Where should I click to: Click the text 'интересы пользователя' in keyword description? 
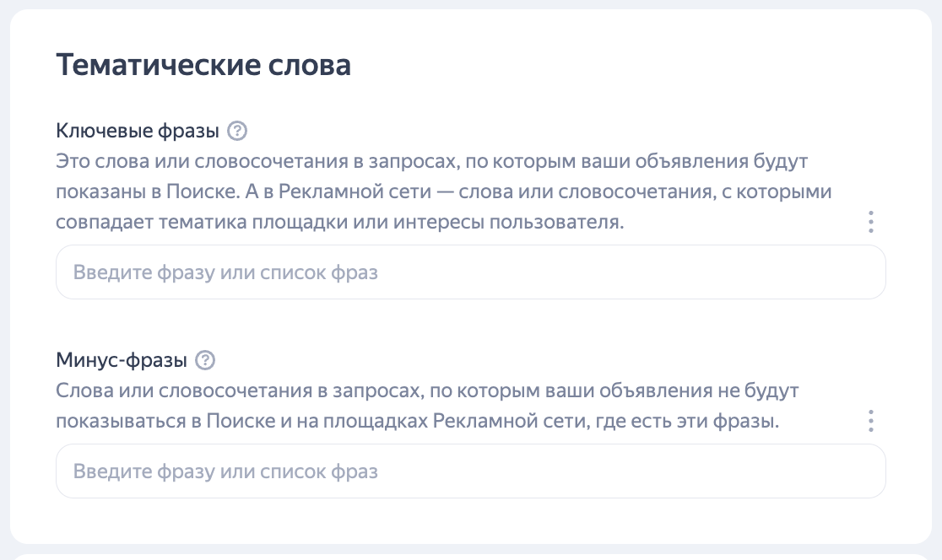[507, 222]
